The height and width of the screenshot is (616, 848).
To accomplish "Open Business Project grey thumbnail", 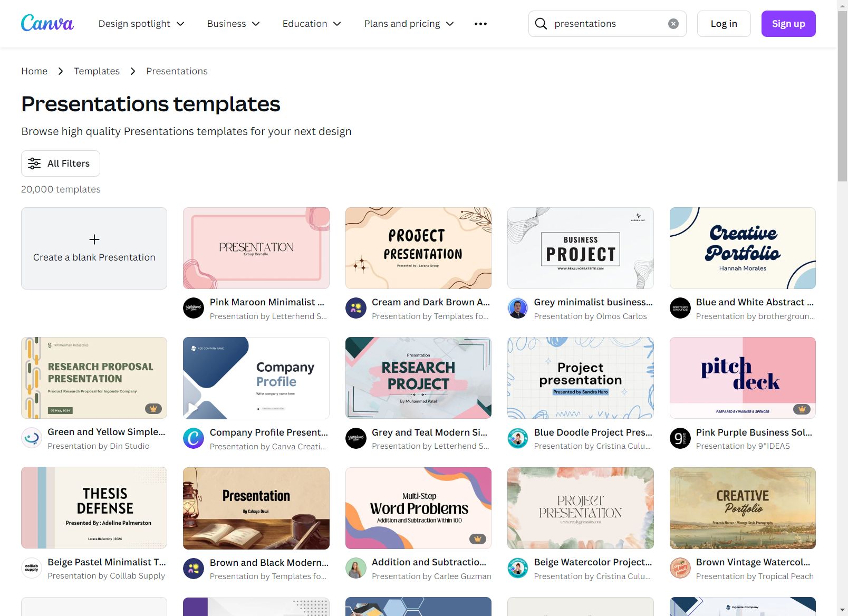I will coord(581,248).
